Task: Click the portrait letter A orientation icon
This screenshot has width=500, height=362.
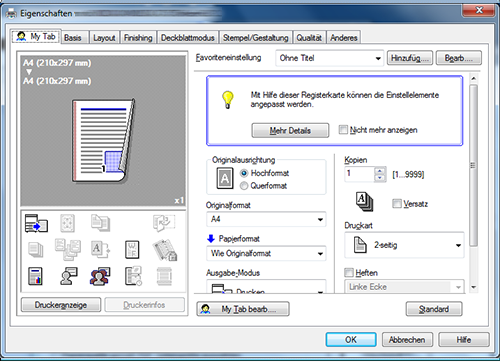Action: pos(225,178)
